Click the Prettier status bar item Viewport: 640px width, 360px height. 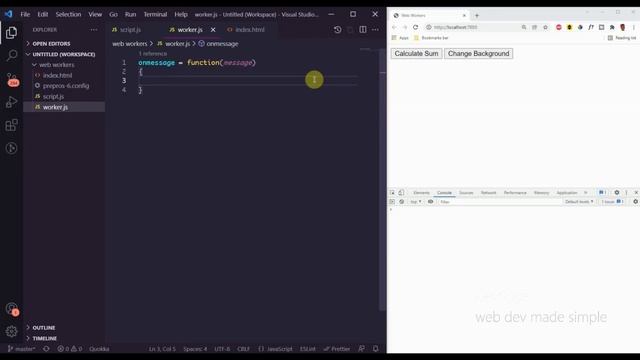click(337, 349)
